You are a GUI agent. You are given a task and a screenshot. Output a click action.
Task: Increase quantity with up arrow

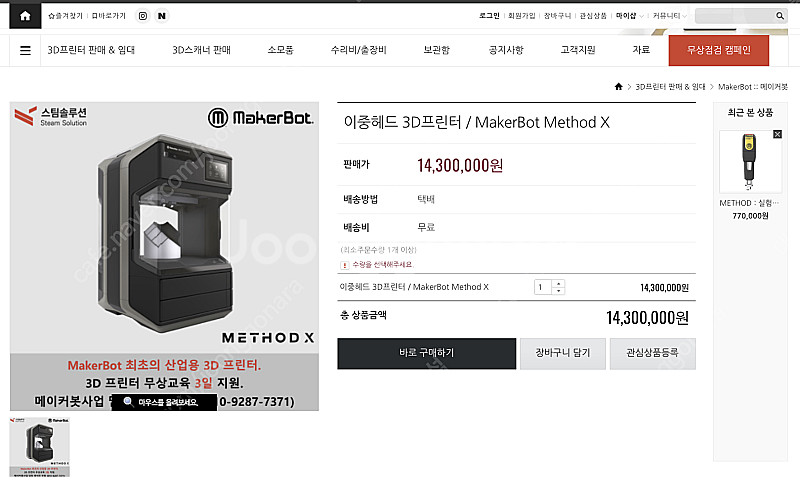coord(559,283)
